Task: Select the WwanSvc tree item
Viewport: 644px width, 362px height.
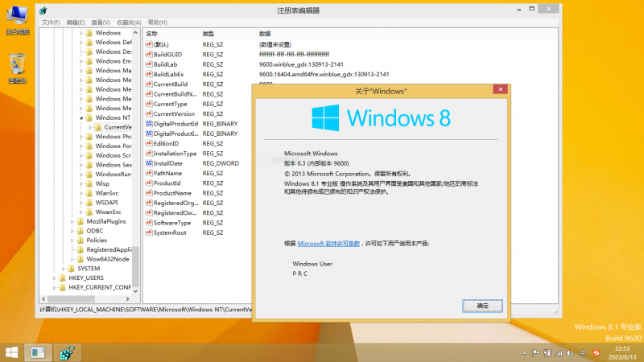Action: tap(108, 212)
